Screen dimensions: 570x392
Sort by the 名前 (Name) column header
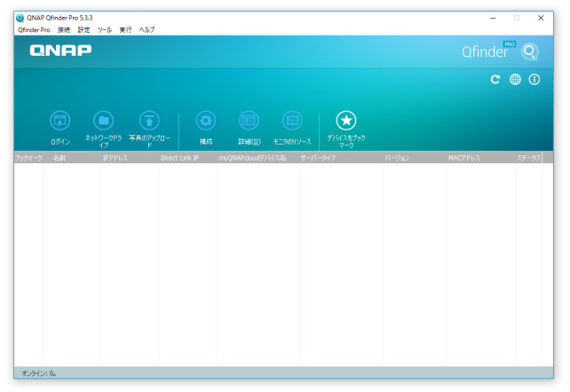[x=72, y=158]
